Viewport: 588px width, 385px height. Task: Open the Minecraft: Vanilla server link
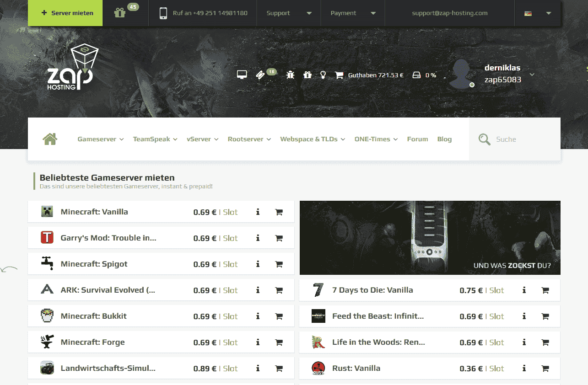[x=94, y=212]
